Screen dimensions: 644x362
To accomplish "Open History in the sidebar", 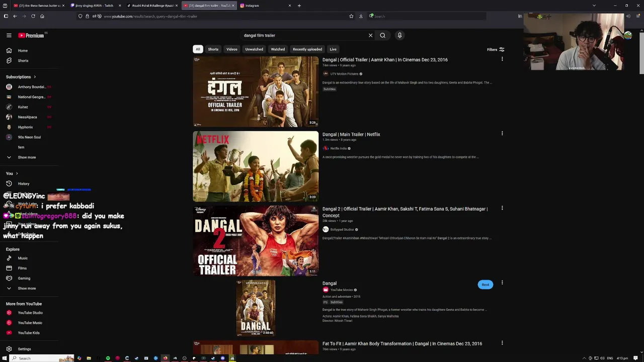I will point(24,184).
